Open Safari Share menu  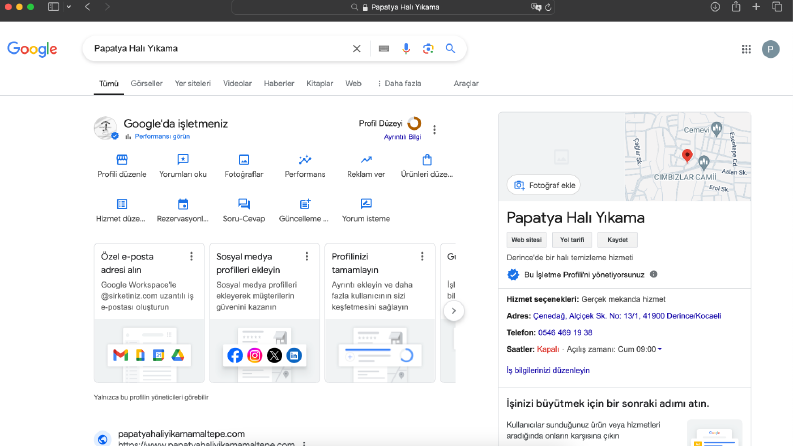tap(736, 7)
